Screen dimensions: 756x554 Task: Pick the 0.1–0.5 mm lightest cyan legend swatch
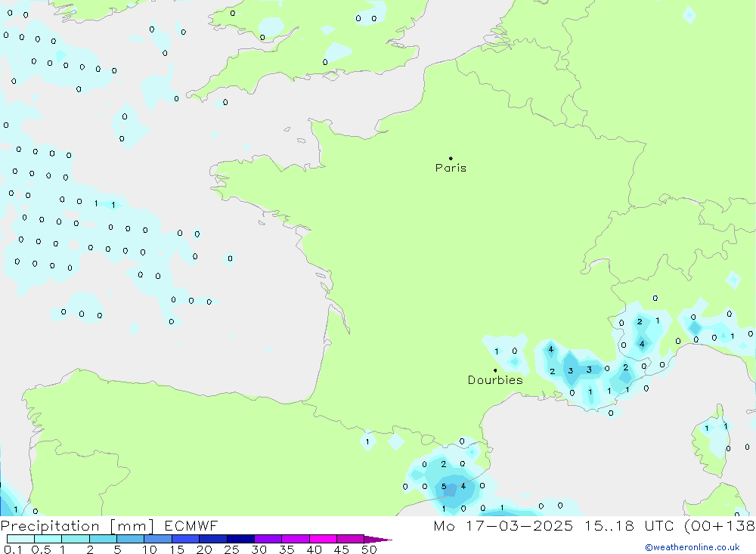(x=20, y=539)
